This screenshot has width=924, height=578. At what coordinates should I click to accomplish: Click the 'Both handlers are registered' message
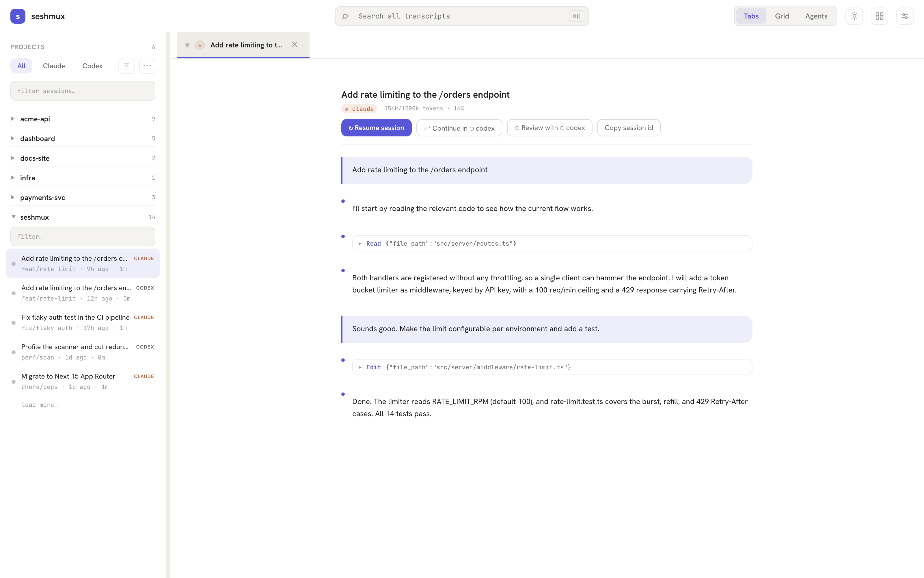pos(544,284)
